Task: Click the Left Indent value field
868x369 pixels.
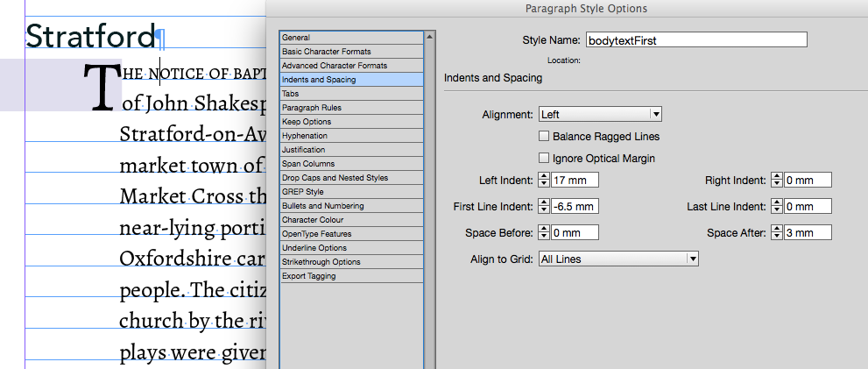Action: tap(575, 180)
